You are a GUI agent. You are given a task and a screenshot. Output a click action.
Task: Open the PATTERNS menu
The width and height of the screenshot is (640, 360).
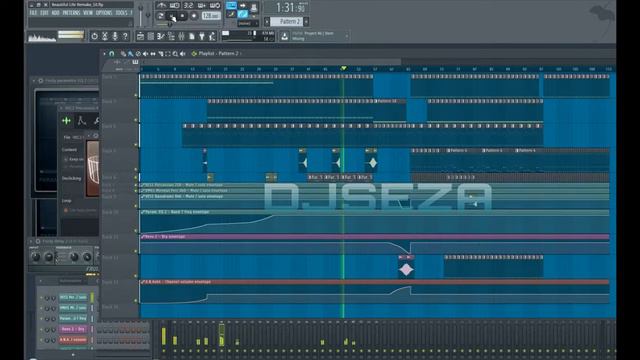point(71,13)
